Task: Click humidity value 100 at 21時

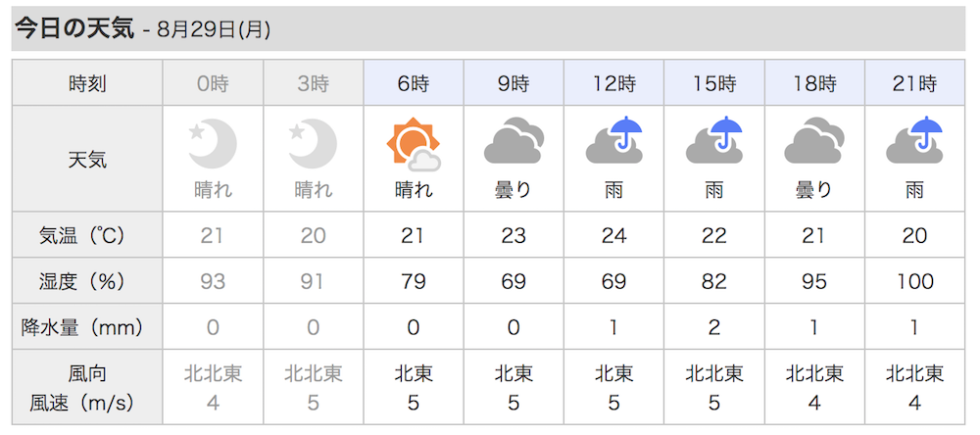Action: point(915,281)
